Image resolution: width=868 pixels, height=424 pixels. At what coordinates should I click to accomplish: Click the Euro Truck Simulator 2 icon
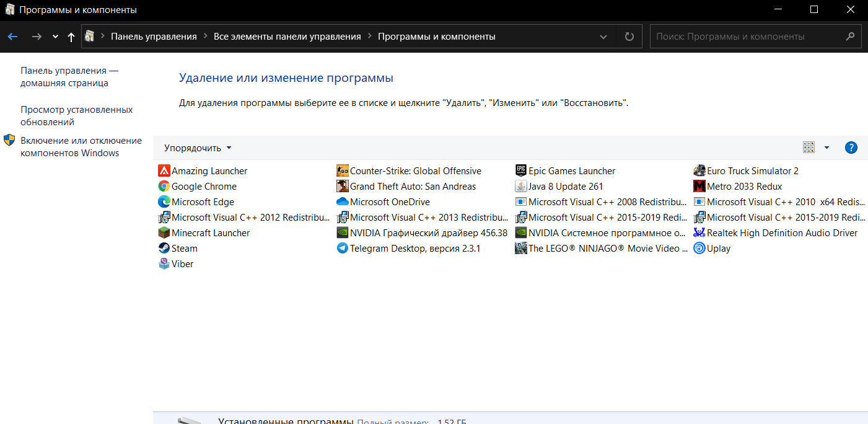[699, 171]
